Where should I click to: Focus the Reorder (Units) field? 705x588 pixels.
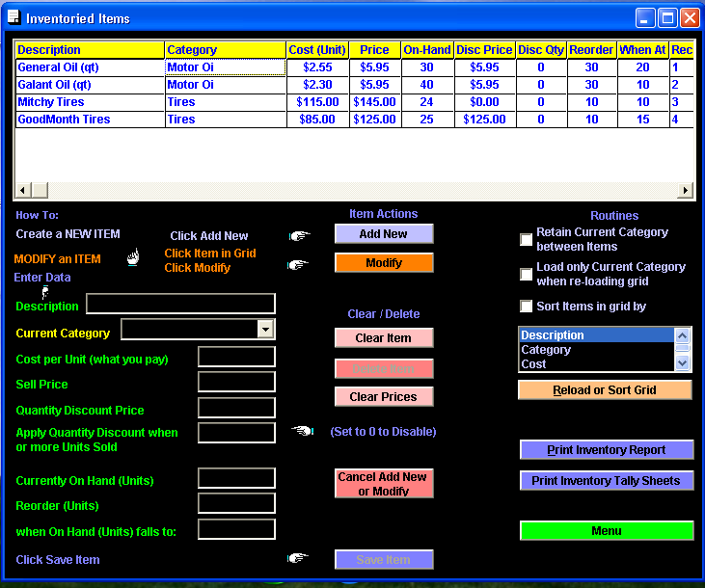tap(236, 503)
